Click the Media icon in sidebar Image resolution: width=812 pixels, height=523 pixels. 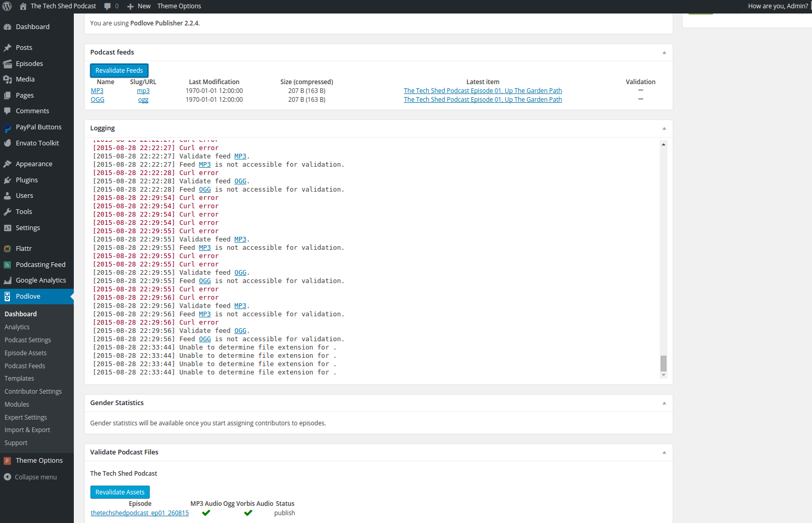pyautogui.click(x=7, y=79)
